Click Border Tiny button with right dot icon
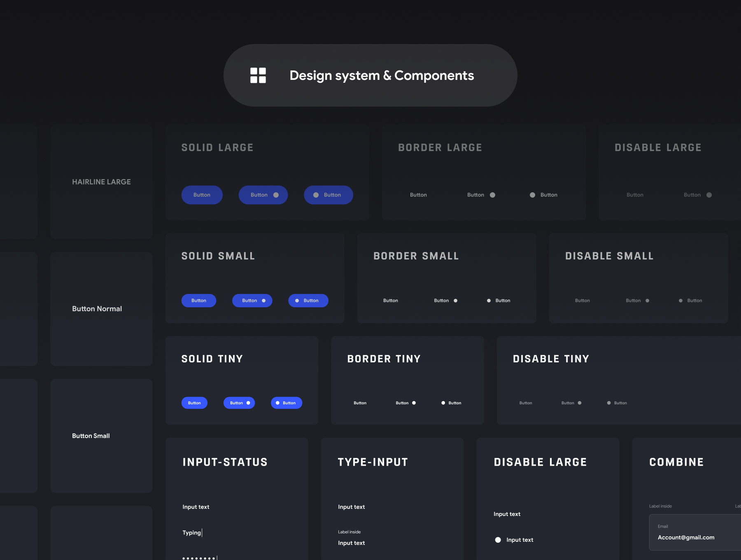The width and height of the screenshot is (741, 560). [x=405, y=403]
